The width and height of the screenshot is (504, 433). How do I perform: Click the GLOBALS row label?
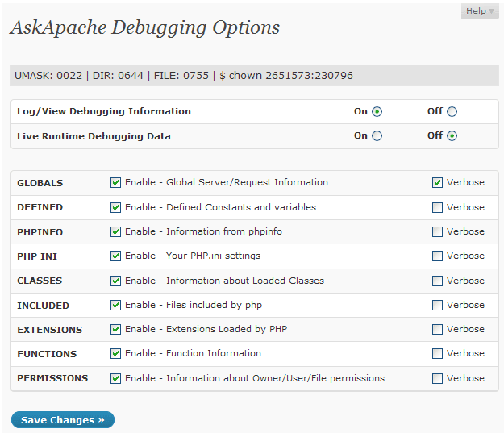[x=40, y=183]
